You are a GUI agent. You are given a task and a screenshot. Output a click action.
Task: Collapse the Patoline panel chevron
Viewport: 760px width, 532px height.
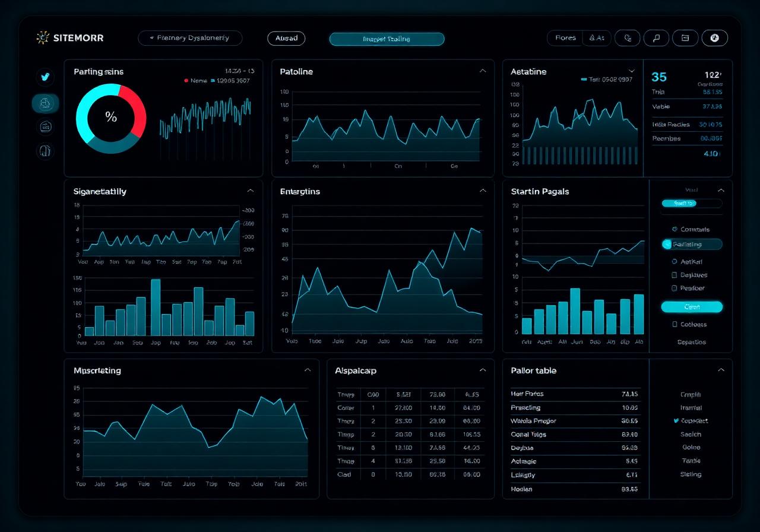point(483,71)
